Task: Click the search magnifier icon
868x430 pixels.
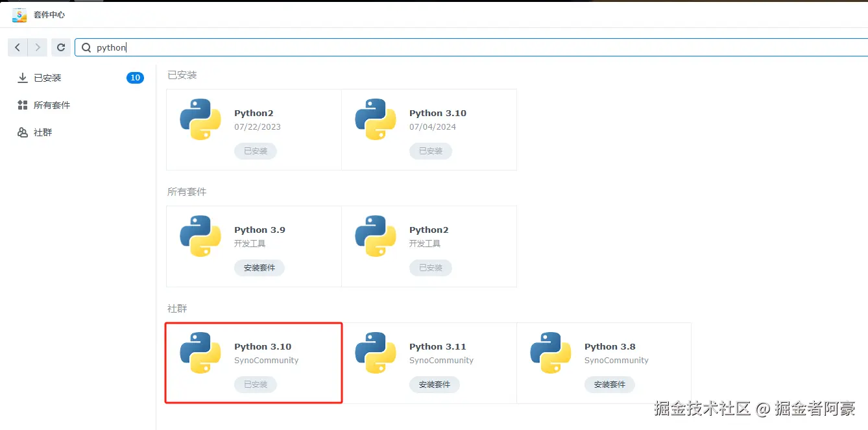Action: [86, 47]
